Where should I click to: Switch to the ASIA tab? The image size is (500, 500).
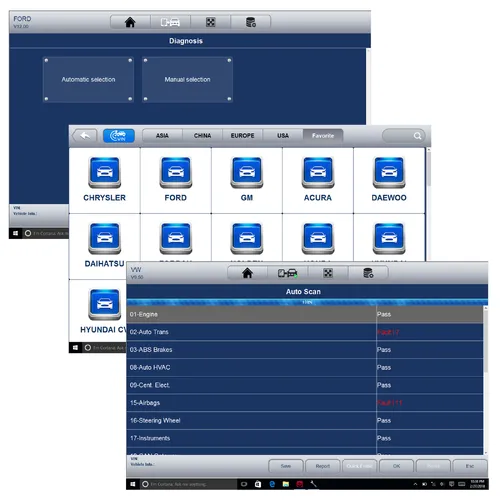pos(162,136)
